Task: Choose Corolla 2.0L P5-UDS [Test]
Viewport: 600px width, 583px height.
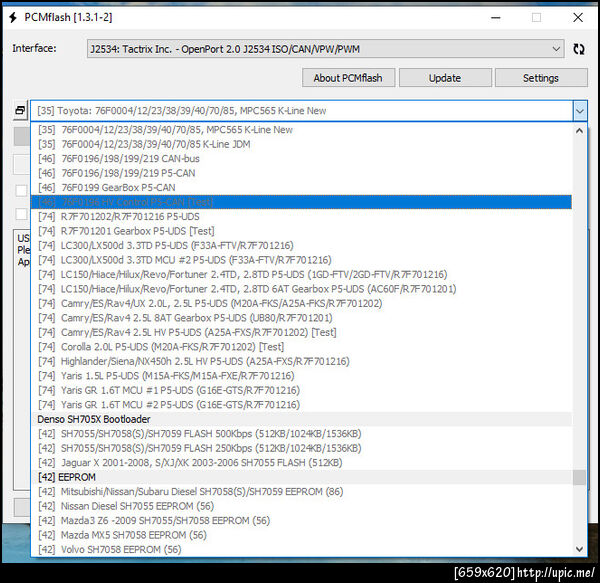Action: [x=301, y=347]
